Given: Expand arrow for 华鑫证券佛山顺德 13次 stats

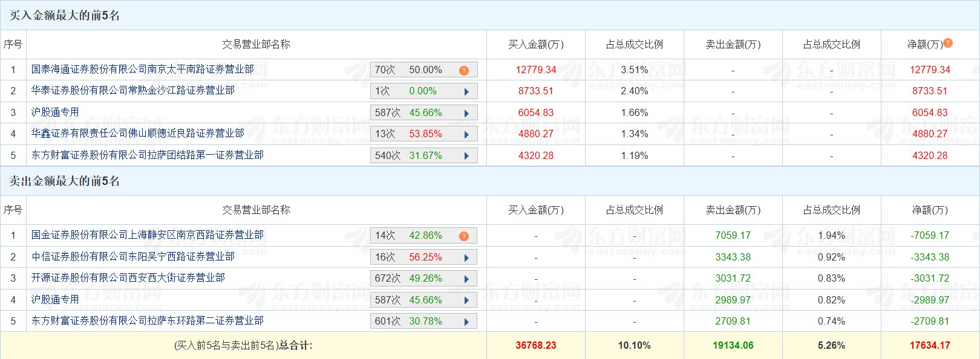Looking at the screenshot, I should coord(466,134).
